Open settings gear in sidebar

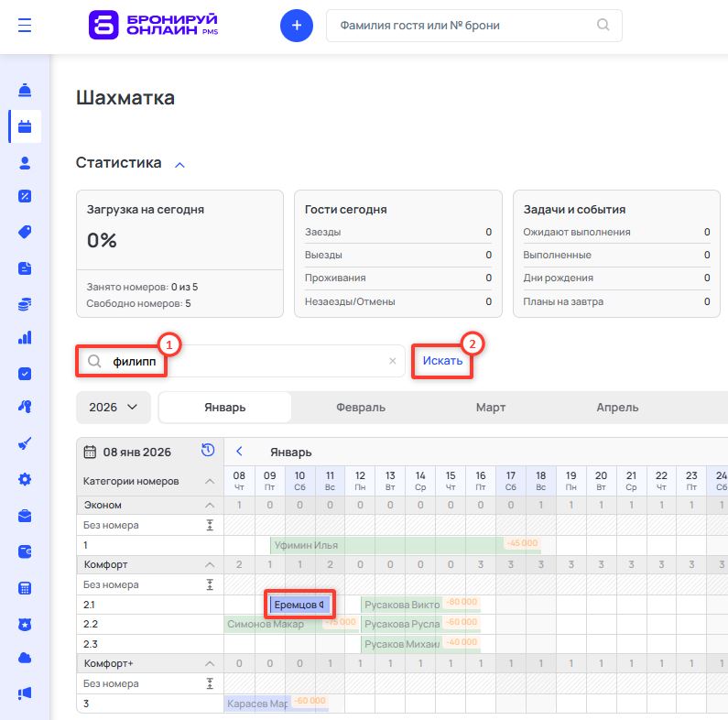click(x=25, y=479)
